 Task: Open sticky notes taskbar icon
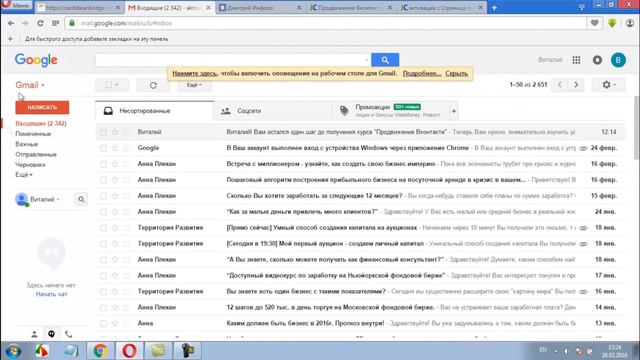coord(158,351)
